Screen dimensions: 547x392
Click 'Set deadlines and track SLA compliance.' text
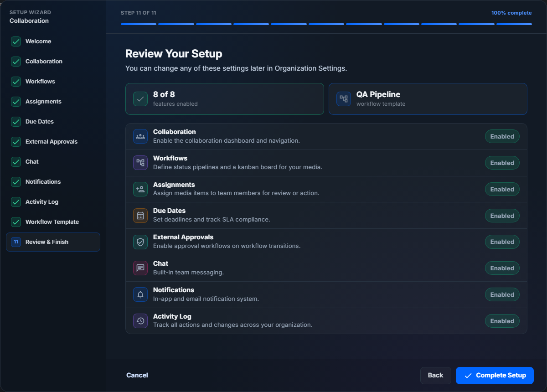[x=212, y=220]
